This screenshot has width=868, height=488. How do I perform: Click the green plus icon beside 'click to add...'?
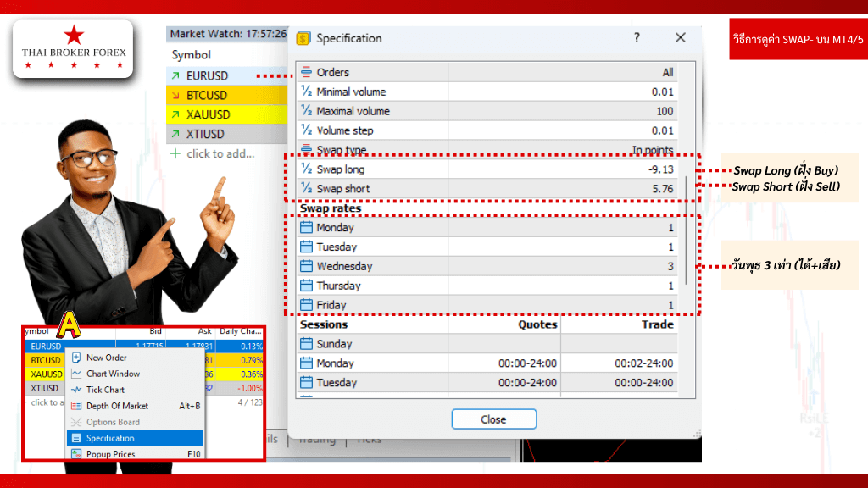(x=175, y=153)
